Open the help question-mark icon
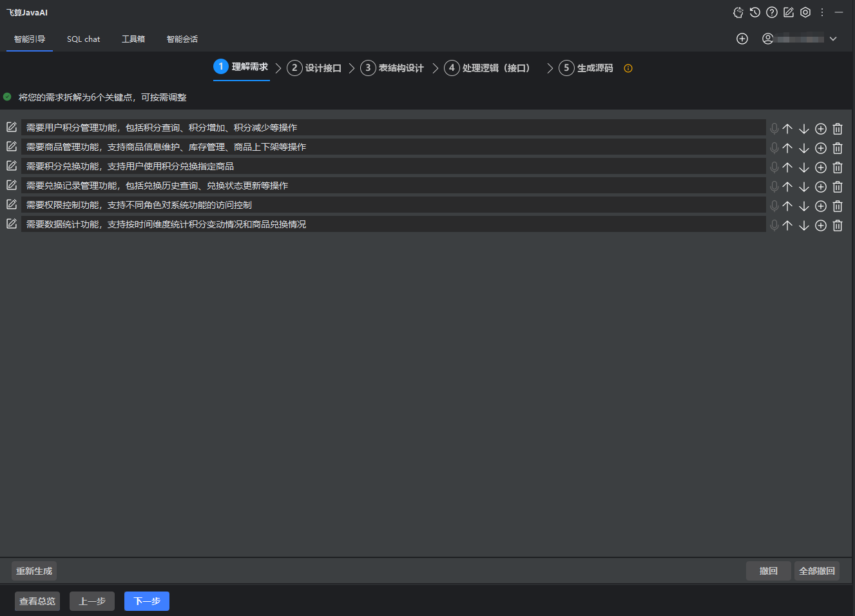This screenshot has height=616, width=855. (772, 12)
